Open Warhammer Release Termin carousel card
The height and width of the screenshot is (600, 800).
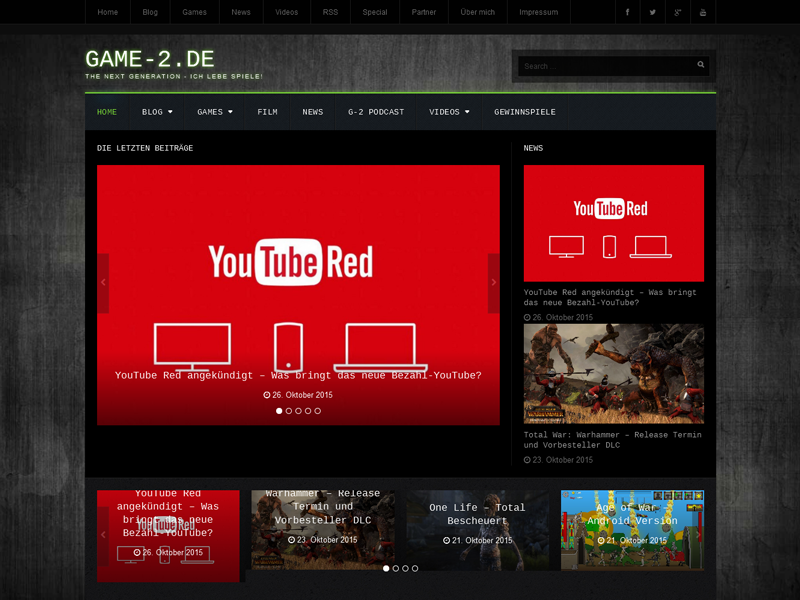click(x=323, y=530)
